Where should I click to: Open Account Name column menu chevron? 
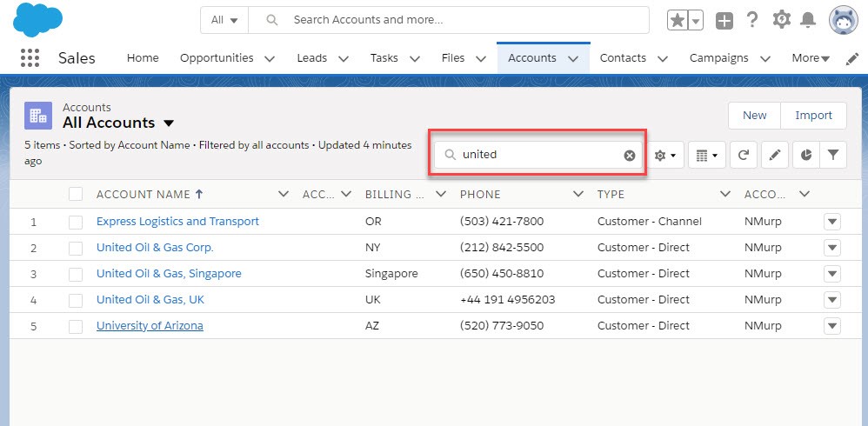point(284,194)
